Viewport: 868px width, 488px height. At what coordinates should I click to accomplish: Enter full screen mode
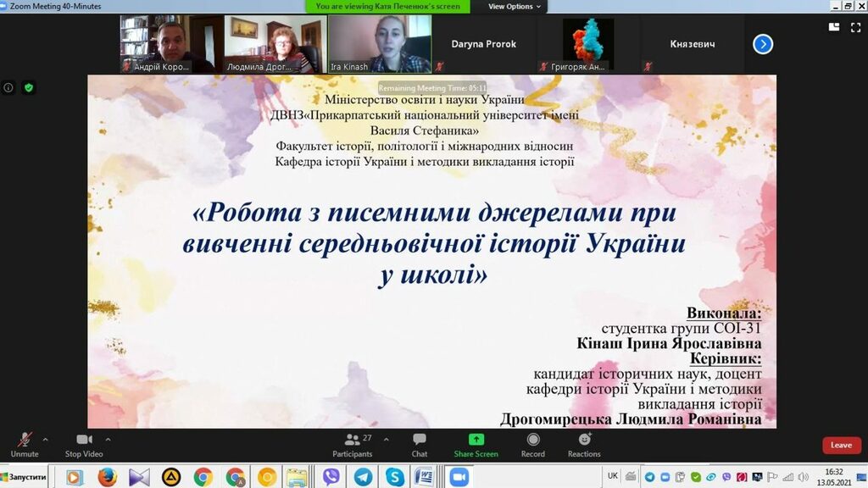point(854,26)
